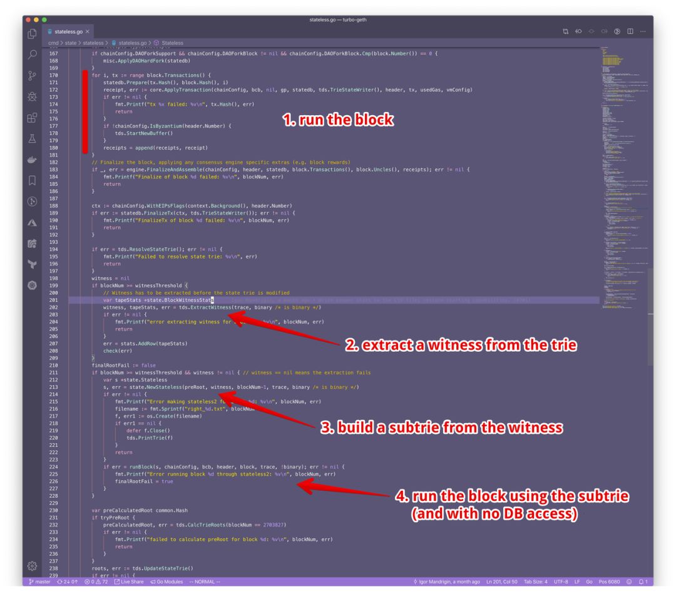Click 'var preCalculatedRoot common.Hash' line
The height and width of the screenshot is (616, 676).
click(140, 510)
